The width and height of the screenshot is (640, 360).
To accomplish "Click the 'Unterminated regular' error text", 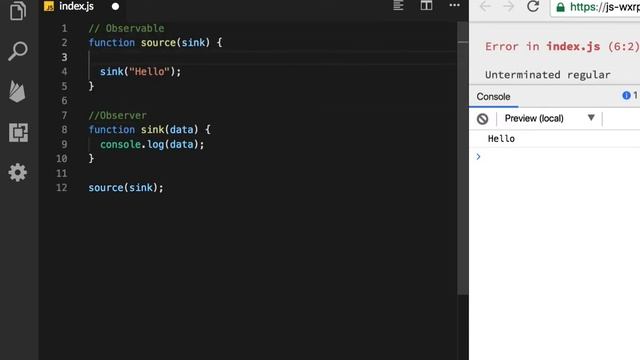I will pyautogui.click(x=548, y=75).
